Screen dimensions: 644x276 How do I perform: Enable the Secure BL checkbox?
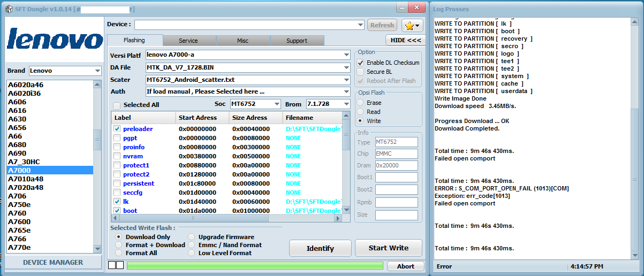[x=361, y=72]
